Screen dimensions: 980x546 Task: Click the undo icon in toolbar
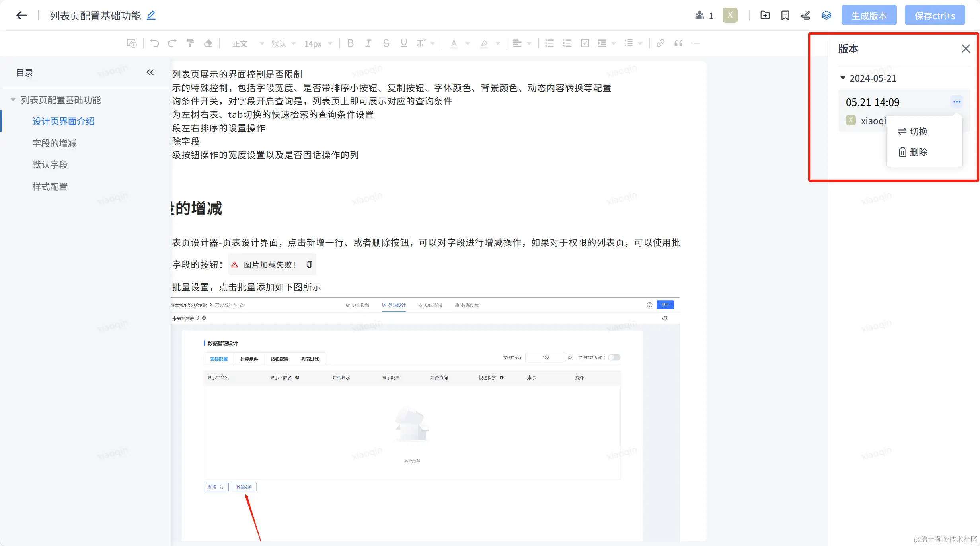click(154, 43)
